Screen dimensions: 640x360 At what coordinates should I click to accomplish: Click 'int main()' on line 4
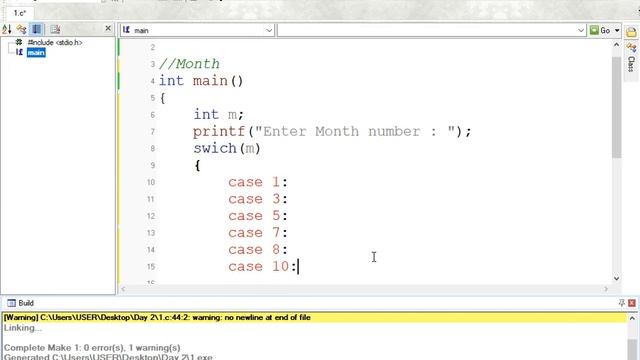click(x=201, y=81)
